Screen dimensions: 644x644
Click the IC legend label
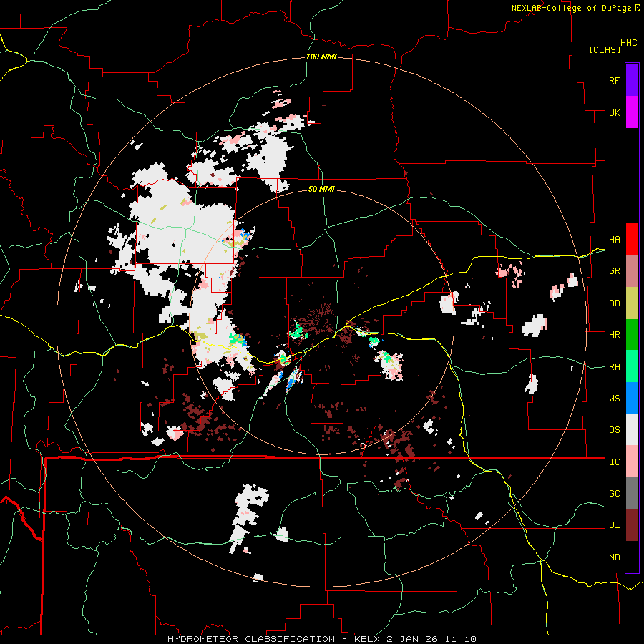(614, 462)
